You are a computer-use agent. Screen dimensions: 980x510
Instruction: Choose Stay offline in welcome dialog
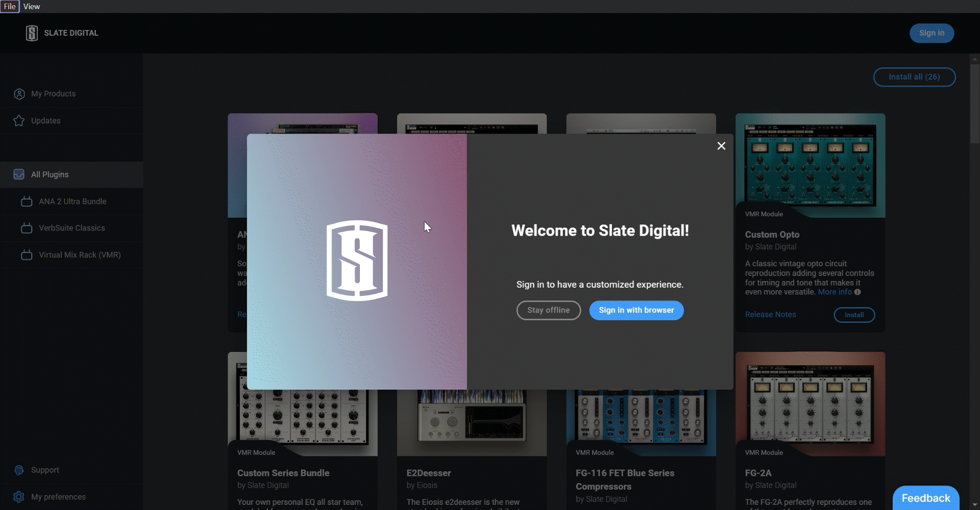pos(548,310)
